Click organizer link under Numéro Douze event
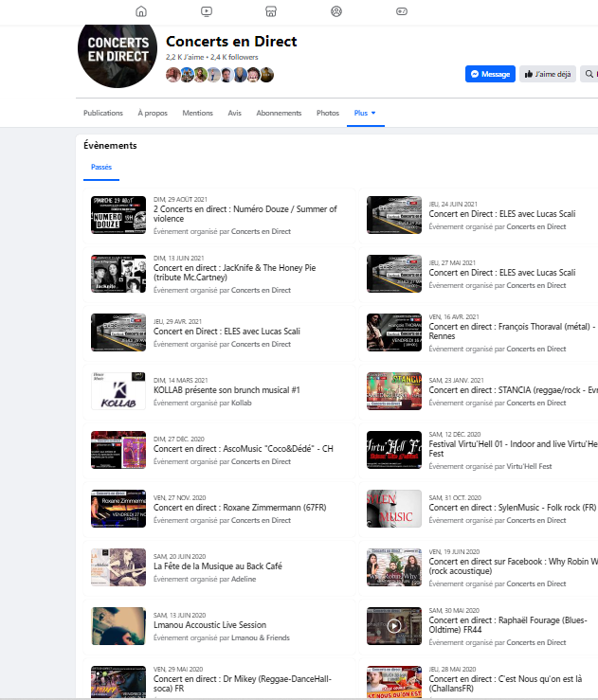Image resolution: width=598 pixels, height=700 pixels. pyautogui.click(x=261, y=231)
